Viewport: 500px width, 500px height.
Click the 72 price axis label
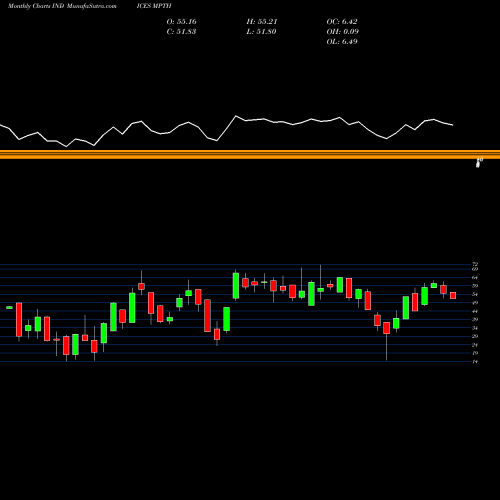(x=475, y=265)
